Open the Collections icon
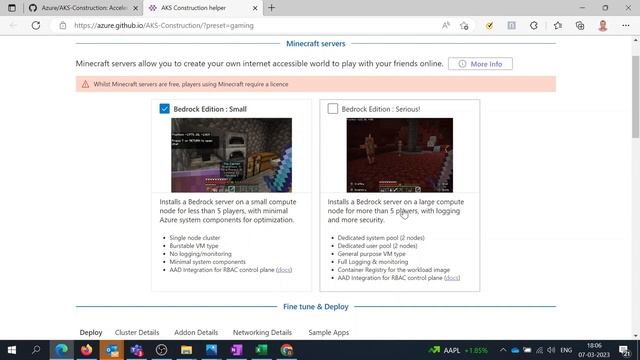The height and width of the screenshot is (360, 640). (580, 26)
